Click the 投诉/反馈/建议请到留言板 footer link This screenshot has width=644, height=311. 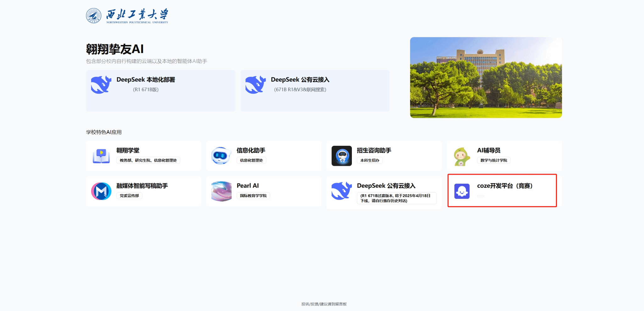click(324, 304)
